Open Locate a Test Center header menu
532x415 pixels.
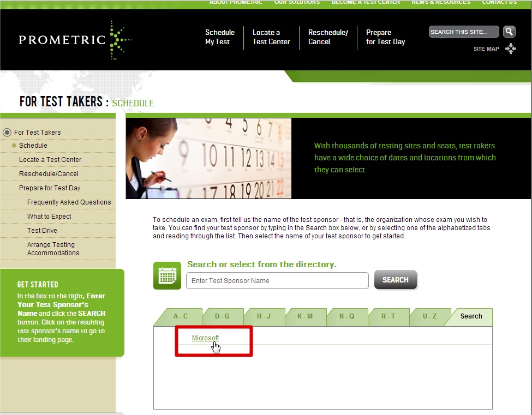[x=271, y=37]
